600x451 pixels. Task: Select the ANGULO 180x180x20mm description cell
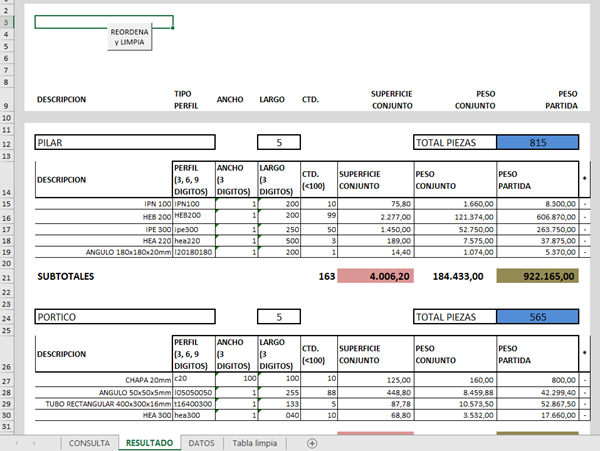[x=104, y=252]
